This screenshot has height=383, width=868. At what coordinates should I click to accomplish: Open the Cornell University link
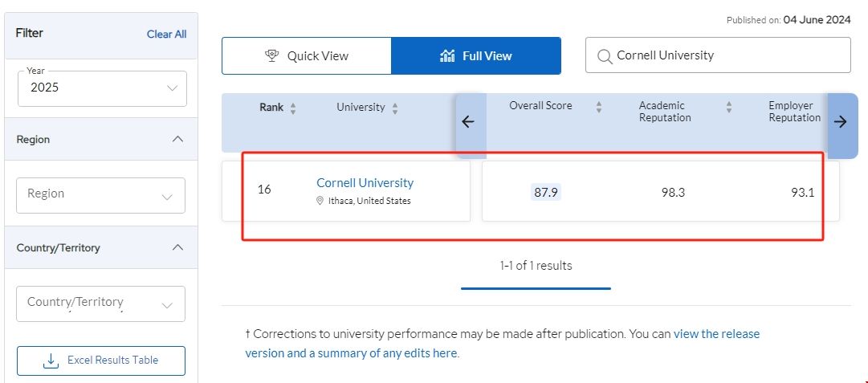tap(365, 183)
